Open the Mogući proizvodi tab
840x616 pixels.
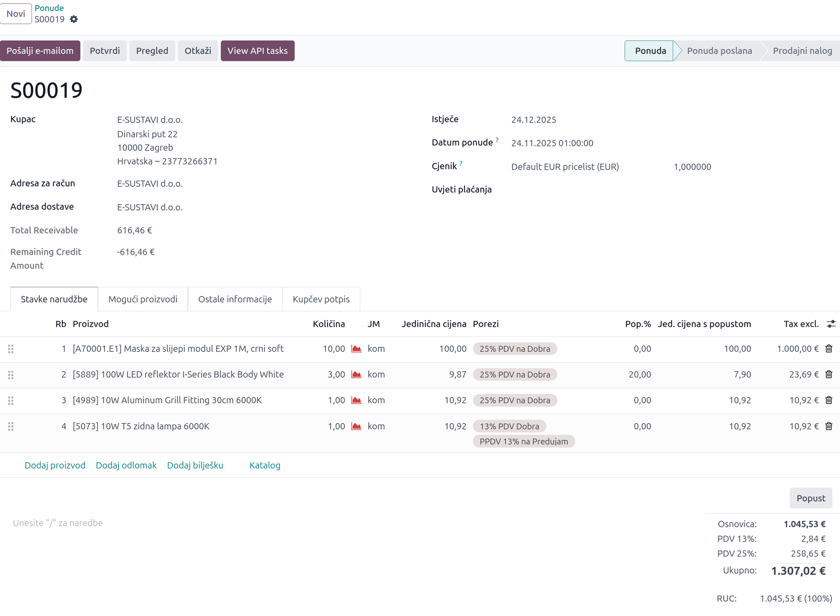click(x=143, y=299)
